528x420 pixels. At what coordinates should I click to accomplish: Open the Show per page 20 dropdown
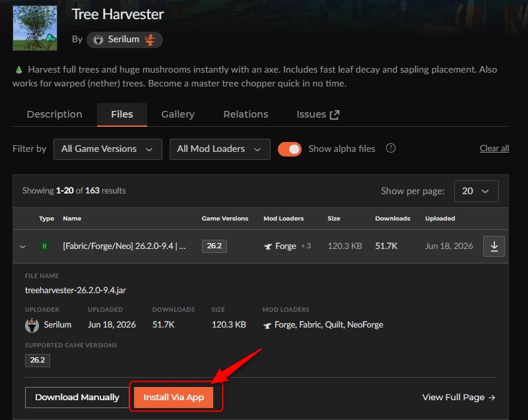(x=476, y=191)
